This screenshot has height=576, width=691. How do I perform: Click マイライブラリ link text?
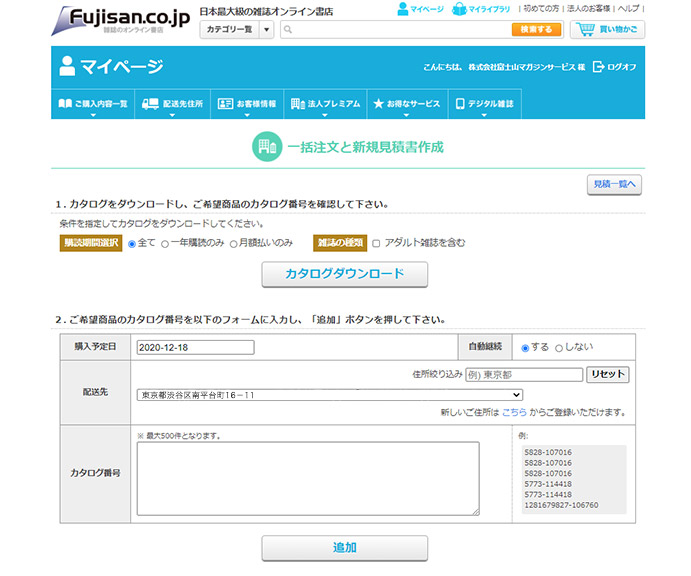(x=489, y=9)
